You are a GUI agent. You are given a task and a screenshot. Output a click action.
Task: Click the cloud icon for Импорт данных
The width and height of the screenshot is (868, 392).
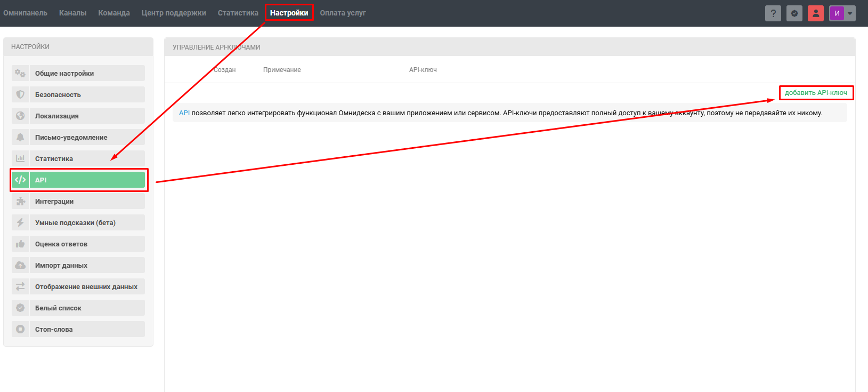click(20, 265)
